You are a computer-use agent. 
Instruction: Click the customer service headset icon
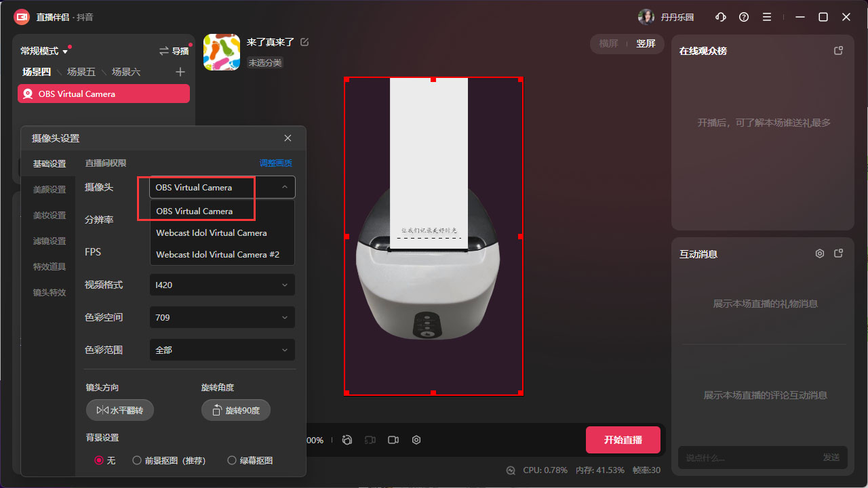coord(721,17)
